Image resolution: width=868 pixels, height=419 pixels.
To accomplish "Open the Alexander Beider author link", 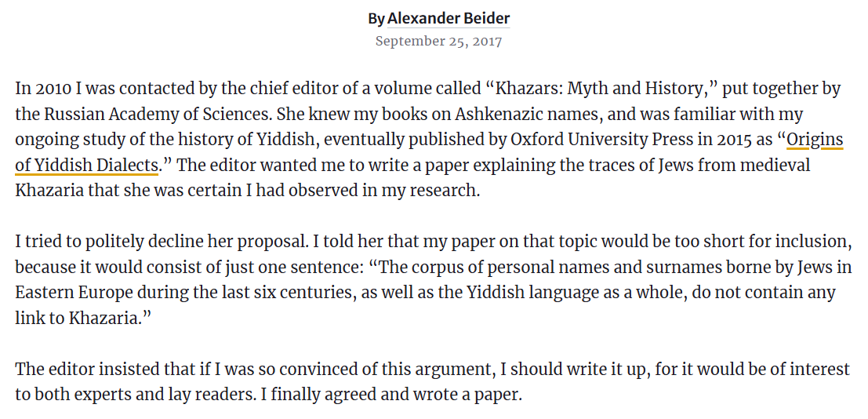I will (x=448, y=18).
